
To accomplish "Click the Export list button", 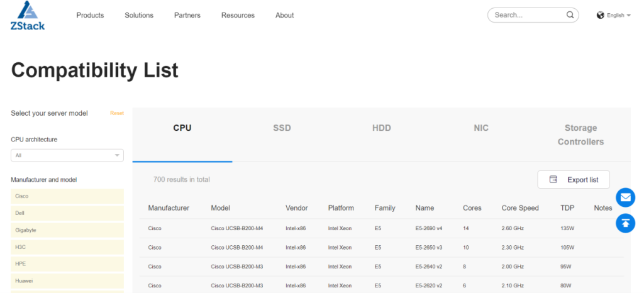I will (x=573, y=179).
